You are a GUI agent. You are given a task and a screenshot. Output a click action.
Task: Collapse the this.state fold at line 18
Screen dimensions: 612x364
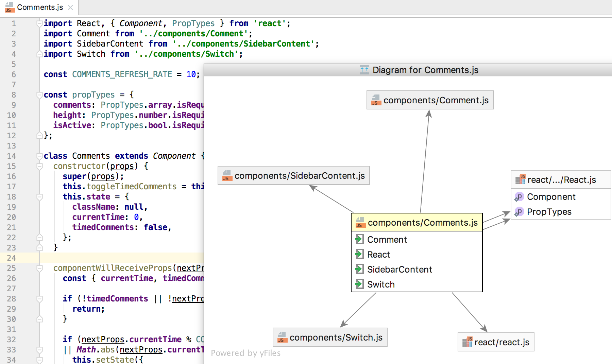pyautogui.click(x=39, y=197)
